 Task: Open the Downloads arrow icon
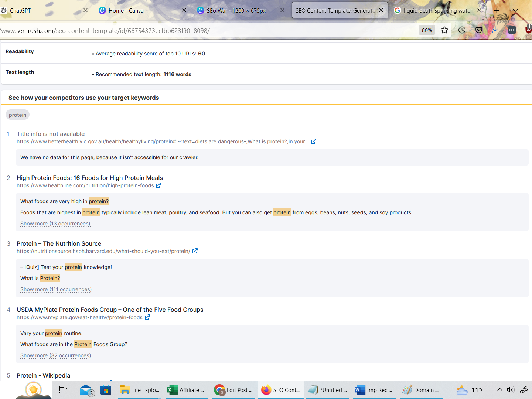495,30
